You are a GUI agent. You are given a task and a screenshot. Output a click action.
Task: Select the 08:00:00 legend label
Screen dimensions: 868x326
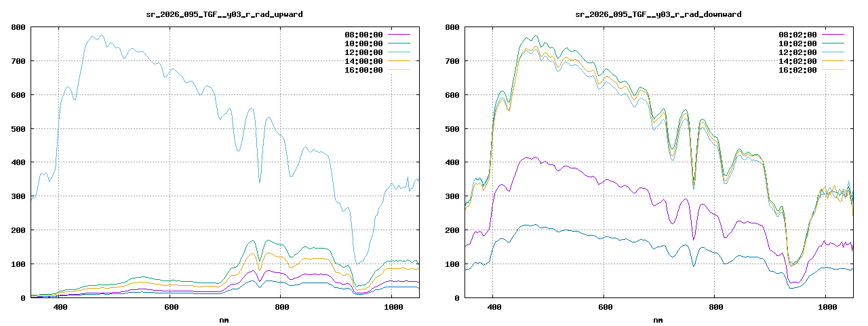coord(363,35)
